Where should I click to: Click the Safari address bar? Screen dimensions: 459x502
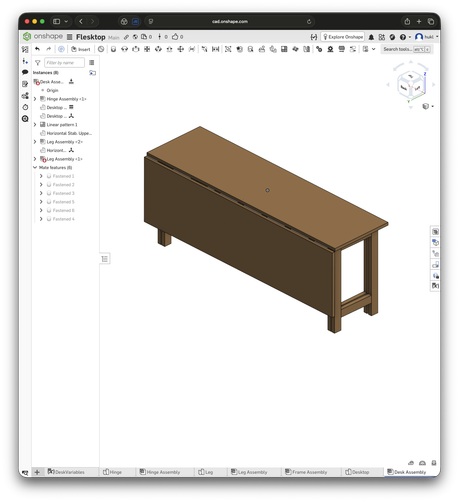(x=230, y=22)
